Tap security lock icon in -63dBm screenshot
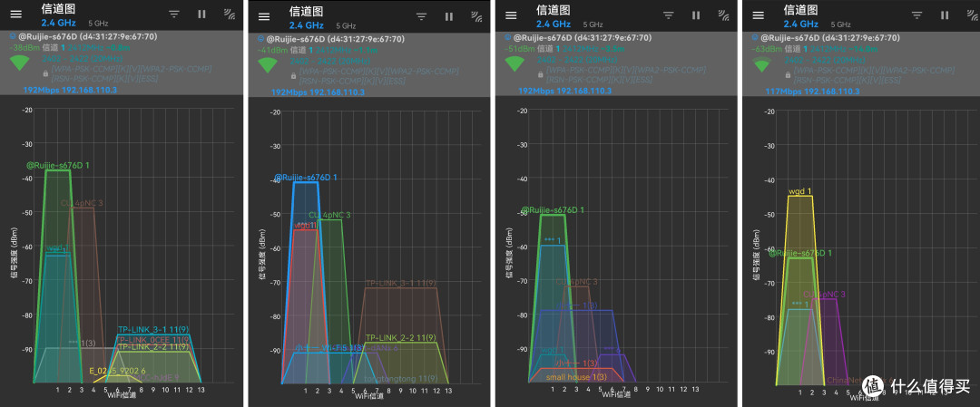The height and width of the screenshot is (407, 980). 787,74
